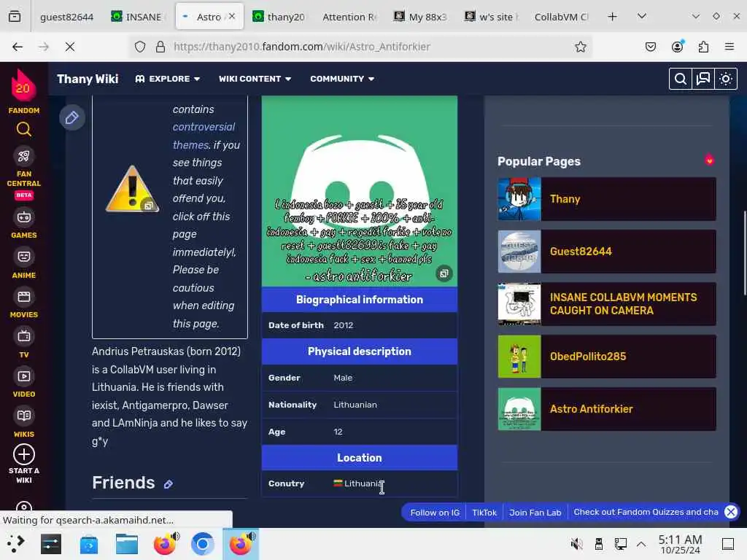Viewport: 747px width, 560px height.
Task: Close the Astro tab
Action: pos(232,16)
